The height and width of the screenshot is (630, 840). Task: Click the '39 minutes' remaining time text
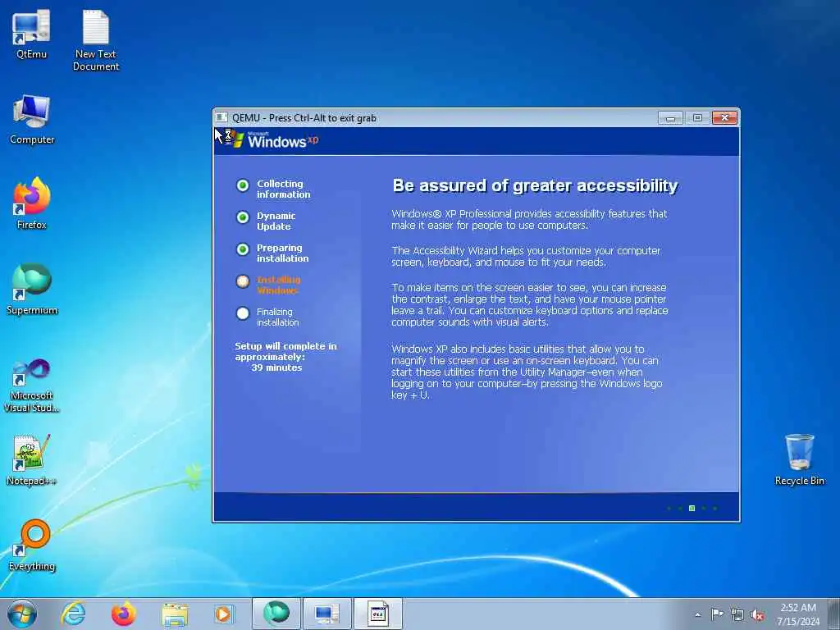pyautogui.click(x=276, y=367)
